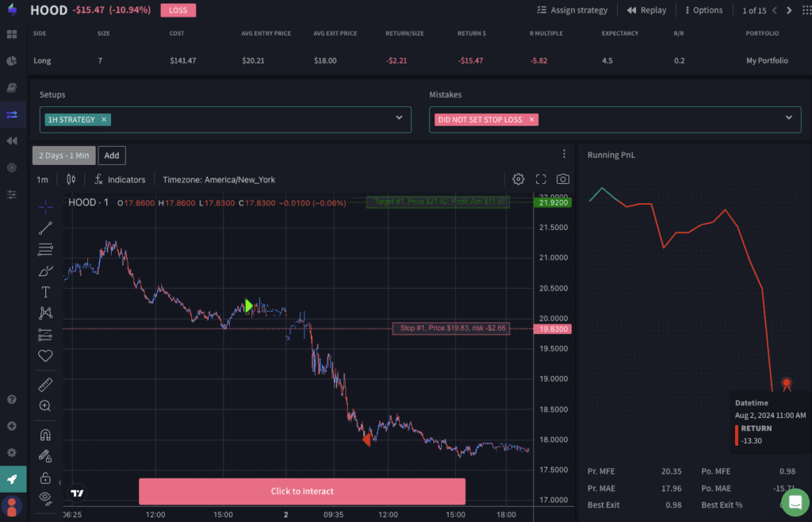Open chart settings gear icon

coord(519,179)
